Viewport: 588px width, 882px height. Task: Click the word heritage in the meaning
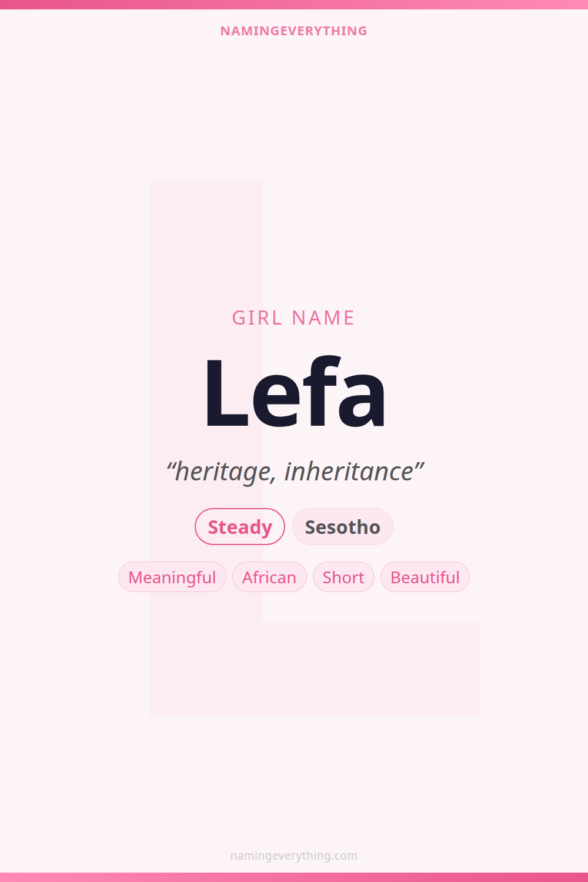click(x=223, y=472)
